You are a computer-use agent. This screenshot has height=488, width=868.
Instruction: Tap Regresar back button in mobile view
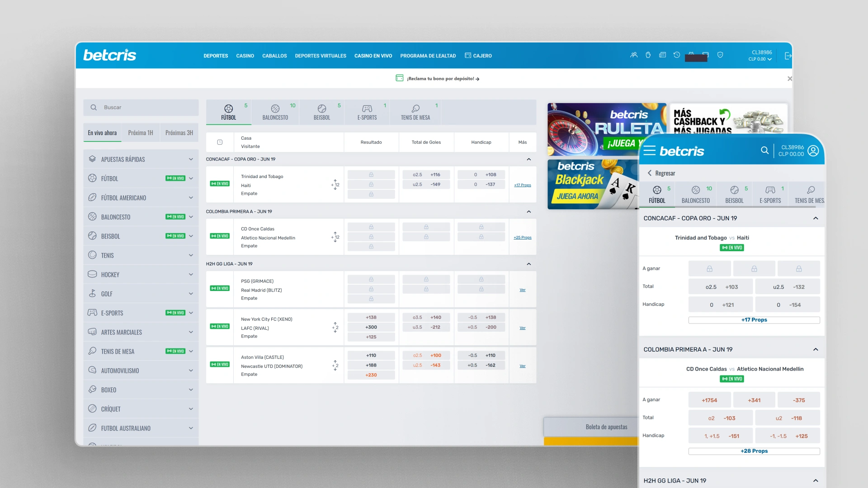coord(661,173)
